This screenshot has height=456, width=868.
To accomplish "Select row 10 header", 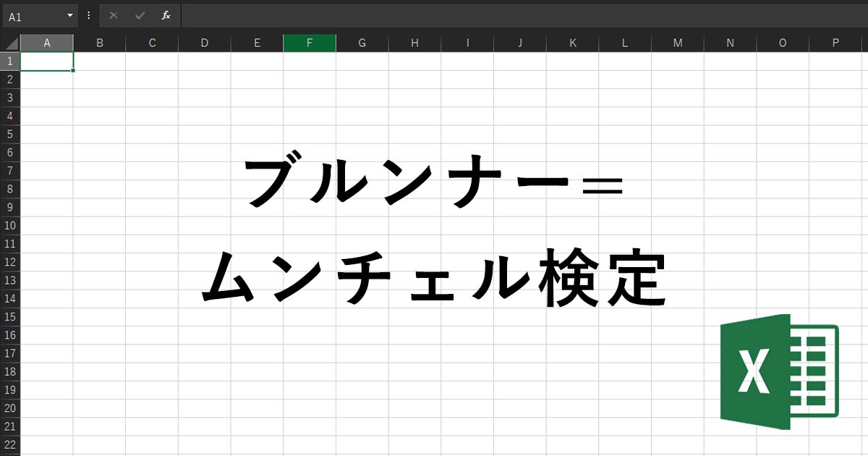I will [10, 226].
